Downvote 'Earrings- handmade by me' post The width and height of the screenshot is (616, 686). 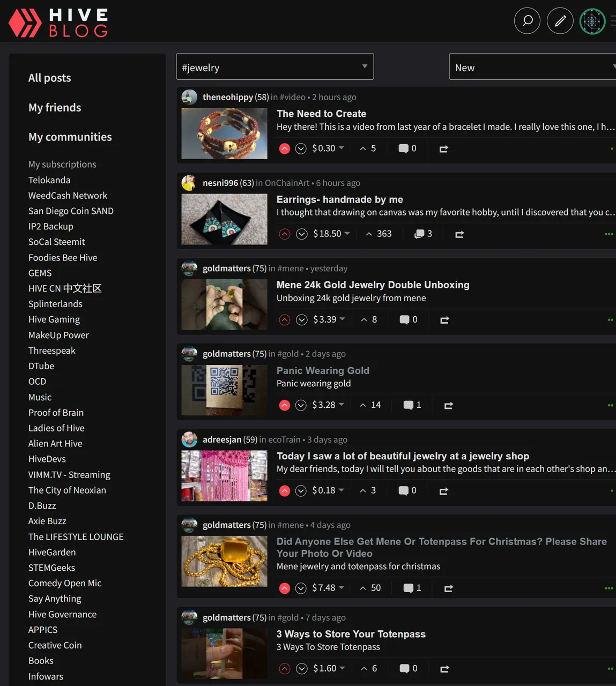[302, 234]
